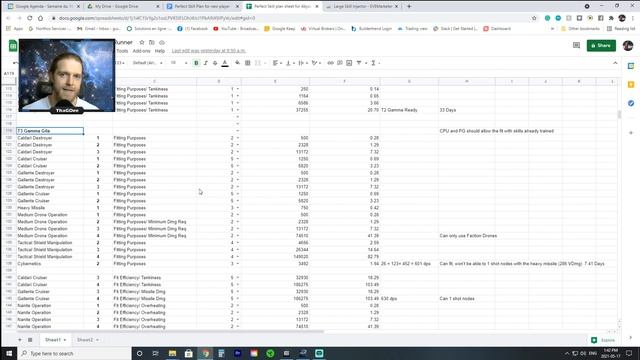Open the font size dropdown
The height and width of the screenshot is (360, 640).
point(179,63)
